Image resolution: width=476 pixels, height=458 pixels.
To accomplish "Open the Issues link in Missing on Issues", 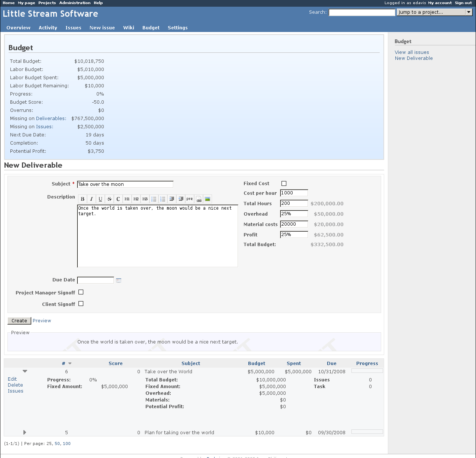I will tap(44, 127).
